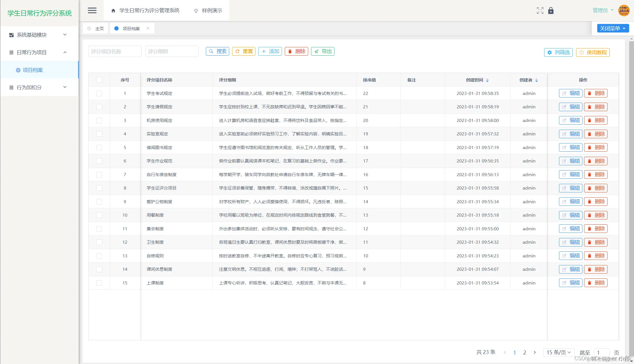Image resolution: width=634 pixels, height=364 pixels.
Task: Click the 导出 export button
Action: (x=323, y=51)
